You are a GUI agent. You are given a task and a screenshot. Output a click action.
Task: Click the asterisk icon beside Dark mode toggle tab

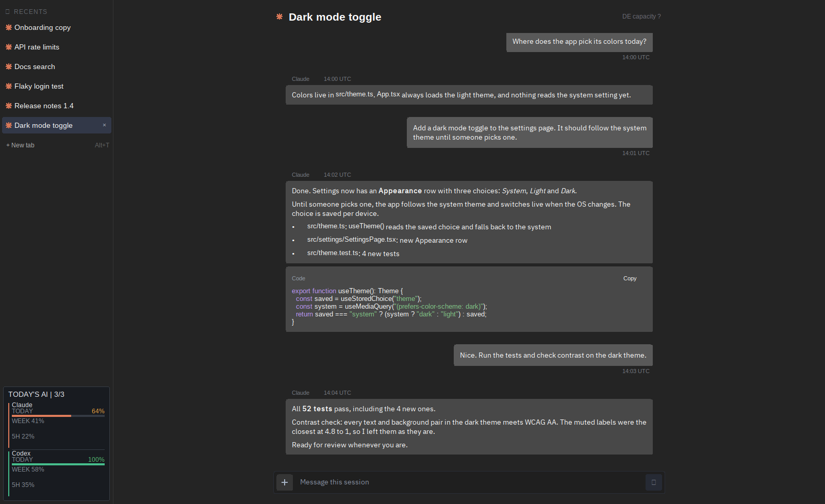pos(9,125)
